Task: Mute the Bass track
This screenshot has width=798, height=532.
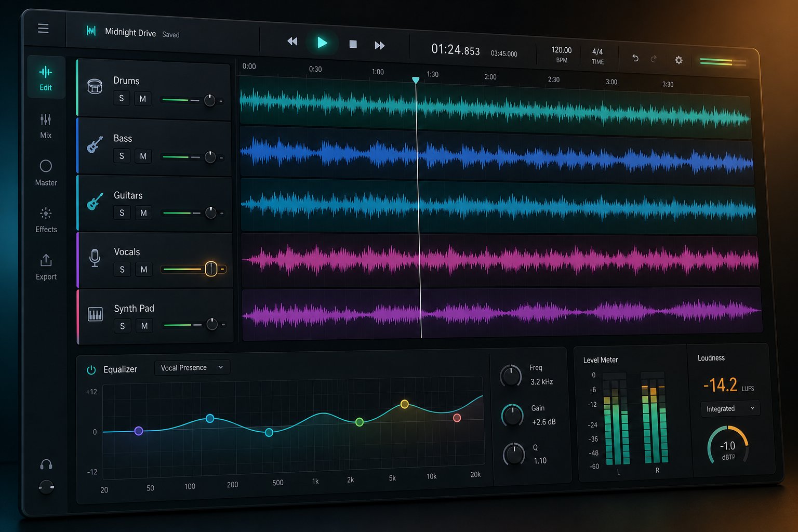Action: point(143,156)
